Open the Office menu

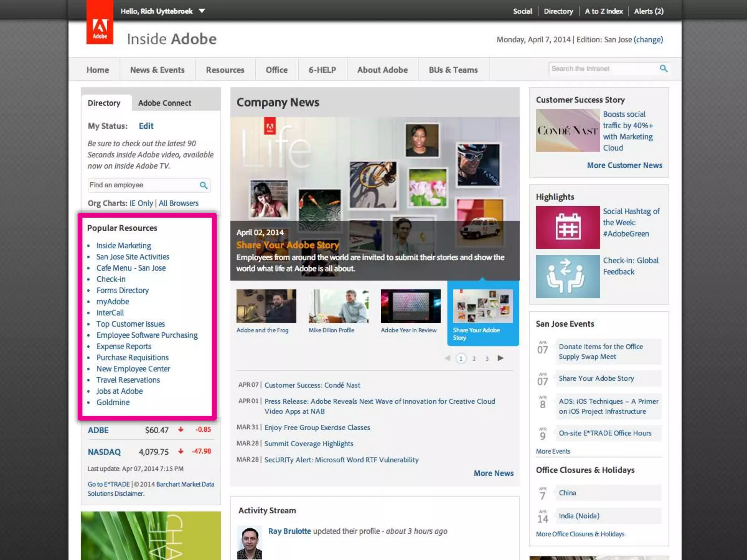coord(276,70)
